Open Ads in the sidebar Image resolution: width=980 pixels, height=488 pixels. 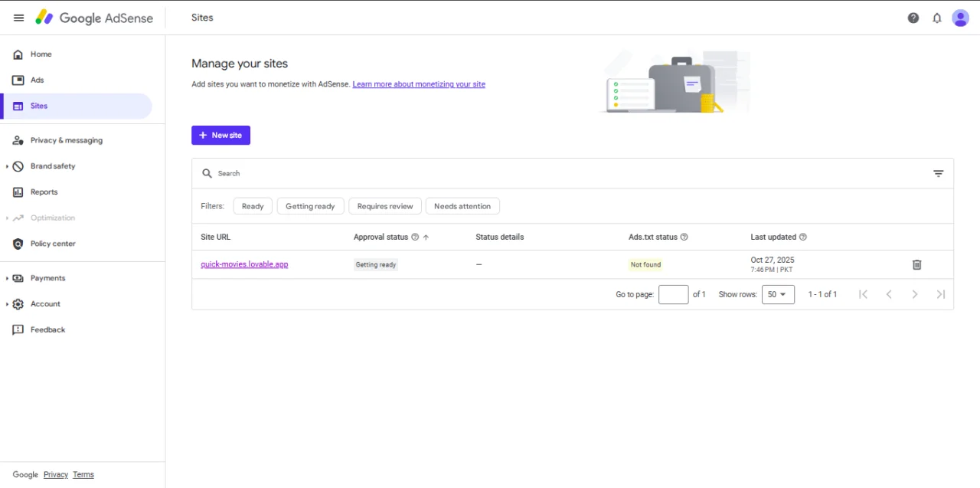[77, 80]
